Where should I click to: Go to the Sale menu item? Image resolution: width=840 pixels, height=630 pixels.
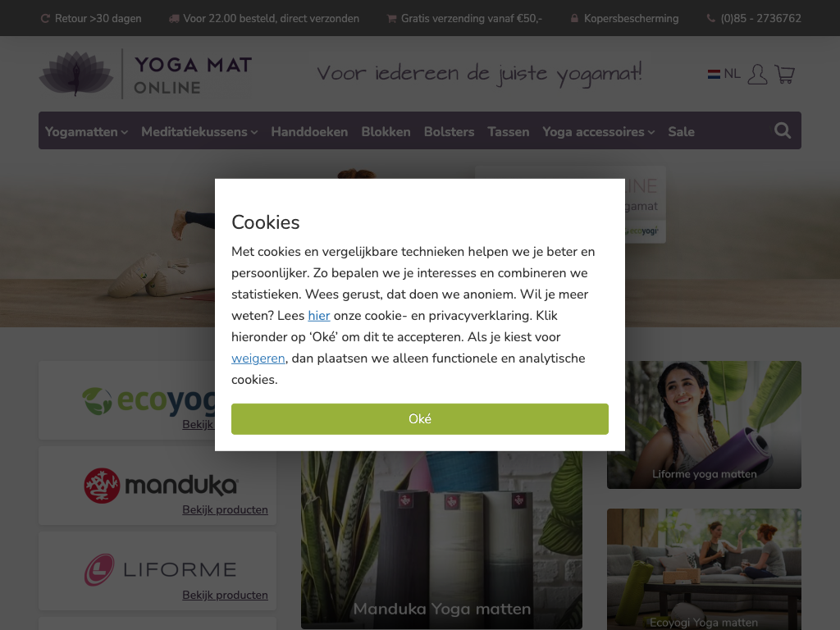tap(681, 132)
